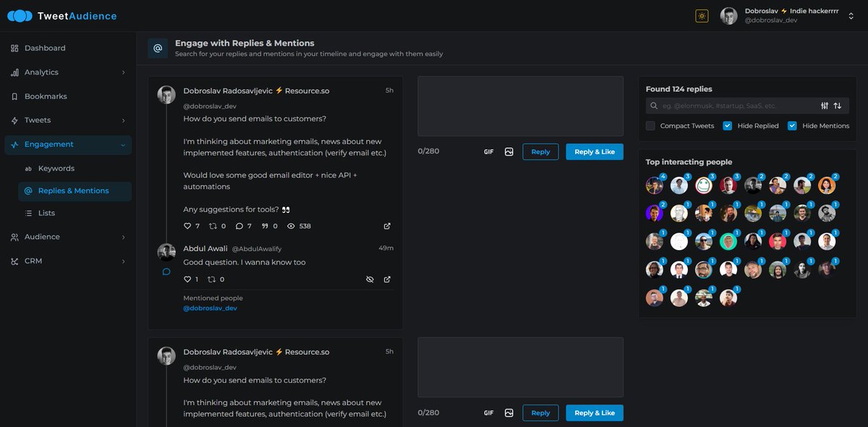Screen dimensions: 868x427
Task: Click "Top interacting people" heading
Action: [x=689, y=163]
